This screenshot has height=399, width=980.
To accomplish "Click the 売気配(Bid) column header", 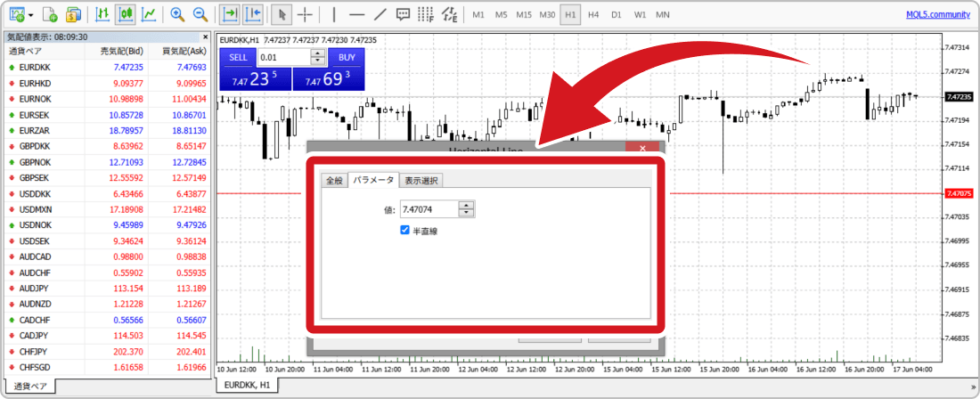I will point(122,52).
